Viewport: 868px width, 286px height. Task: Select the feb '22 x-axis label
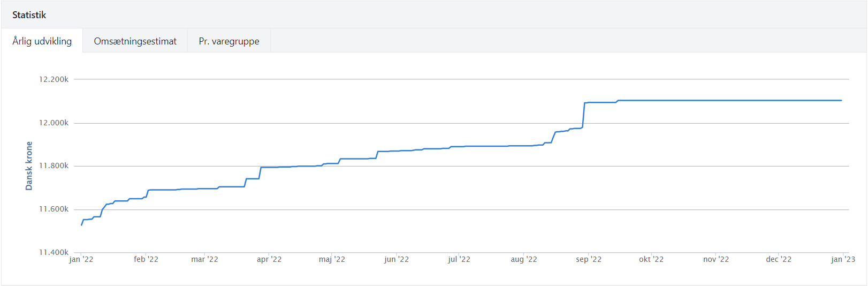[146, 259]
